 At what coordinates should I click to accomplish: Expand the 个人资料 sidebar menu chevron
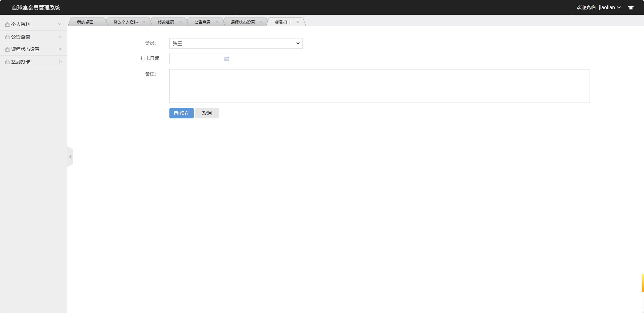[x=60, y=24]
